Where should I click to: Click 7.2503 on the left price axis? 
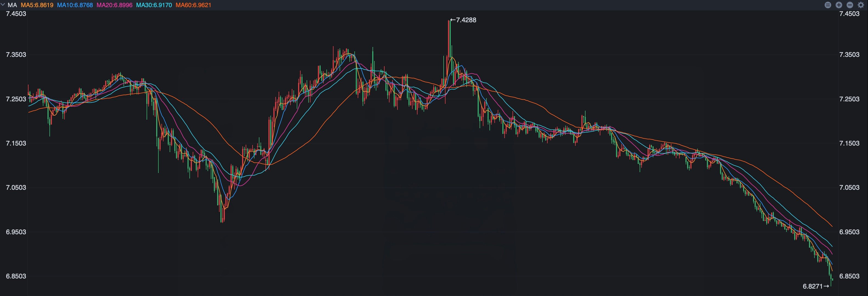(x=16, y=99)
